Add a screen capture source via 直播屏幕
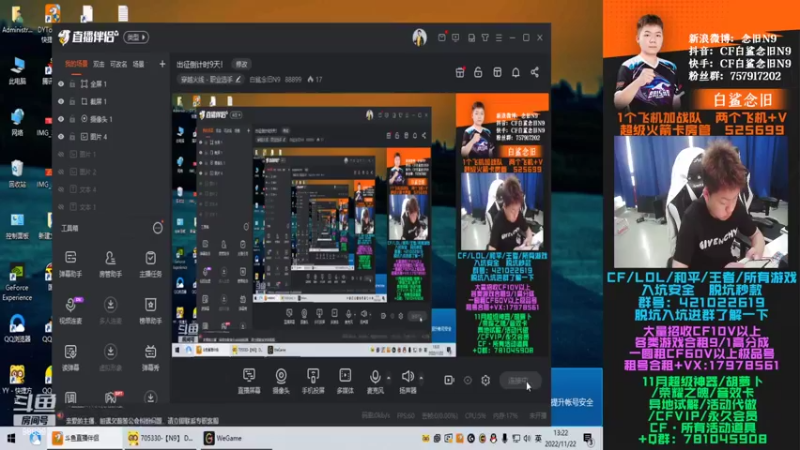The image size is (800, 450). [249, 381]
